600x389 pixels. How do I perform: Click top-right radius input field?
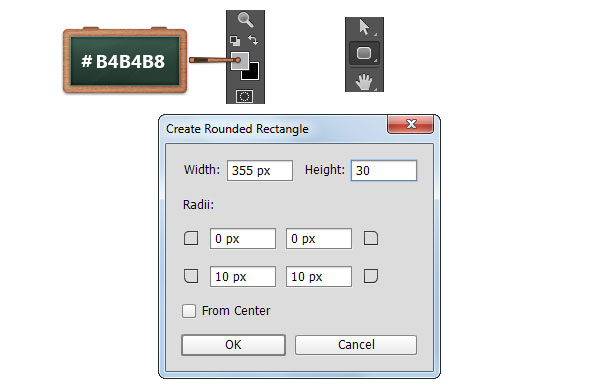[x=319, y=239]
